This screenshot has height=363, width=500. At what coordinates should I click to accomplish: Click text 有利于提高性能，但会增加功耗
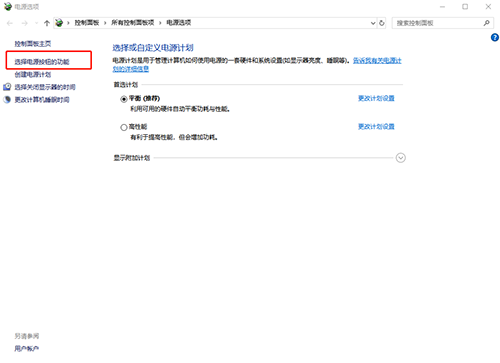pyautogui.click(x=174, y=137)
